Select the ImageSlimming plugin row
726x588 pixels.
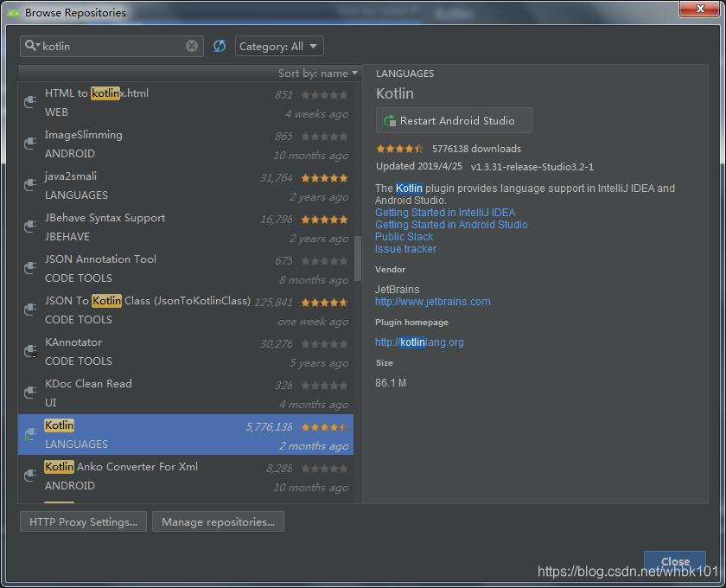point(186,144)
